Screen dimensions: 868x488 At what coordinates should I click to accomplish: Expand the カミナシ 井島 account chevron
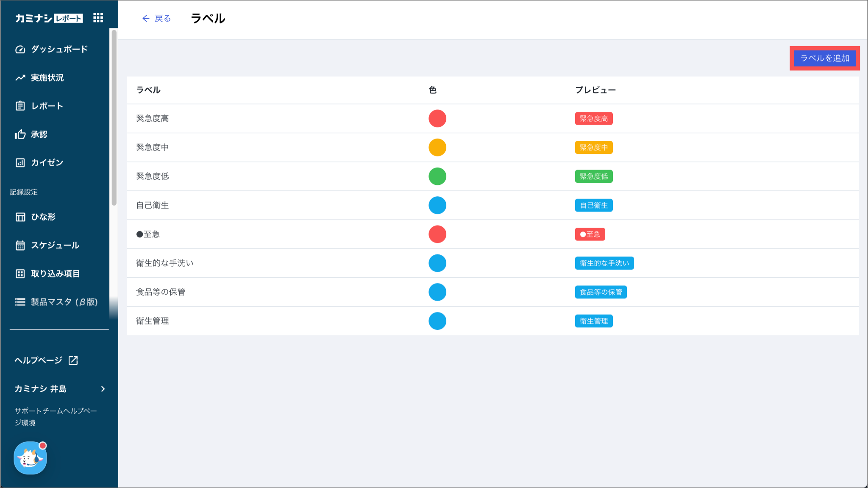103,389
